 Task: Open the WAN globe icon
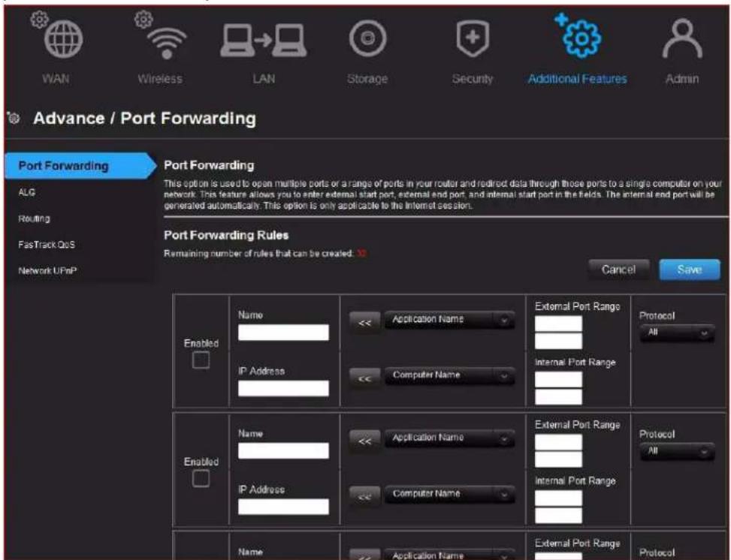[x=63, y=40]
